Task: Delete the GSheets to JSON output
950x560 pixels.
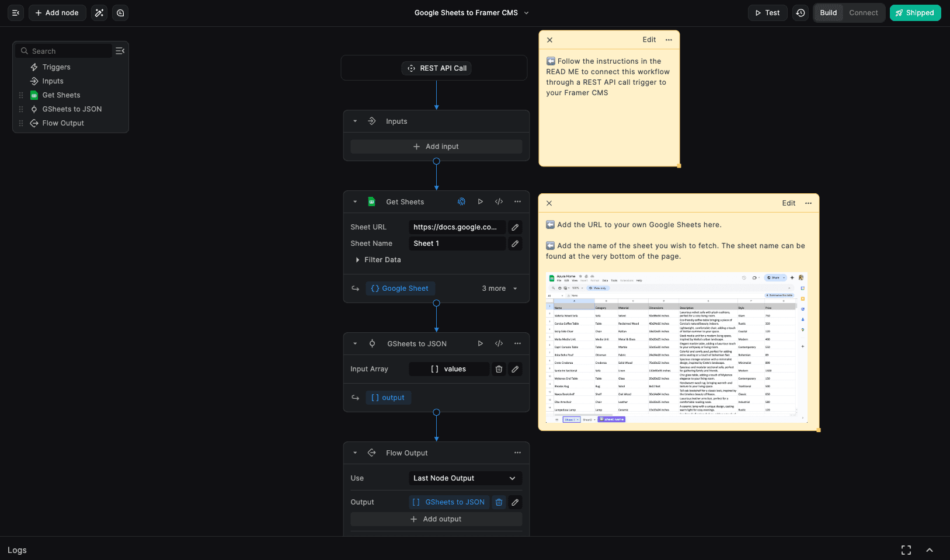Action: tap(499, 502)
